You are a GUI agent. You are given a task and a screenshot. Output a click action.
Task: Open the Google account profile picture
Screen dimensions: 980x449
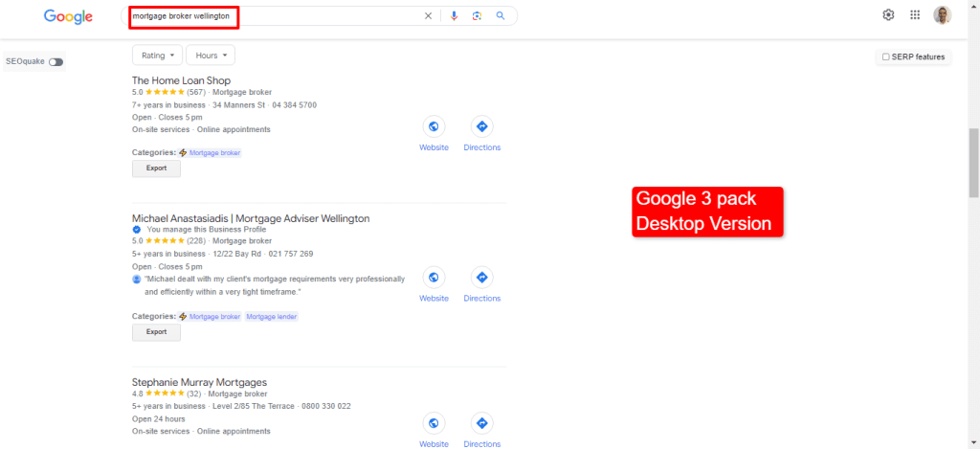click(x=943, y=15)
